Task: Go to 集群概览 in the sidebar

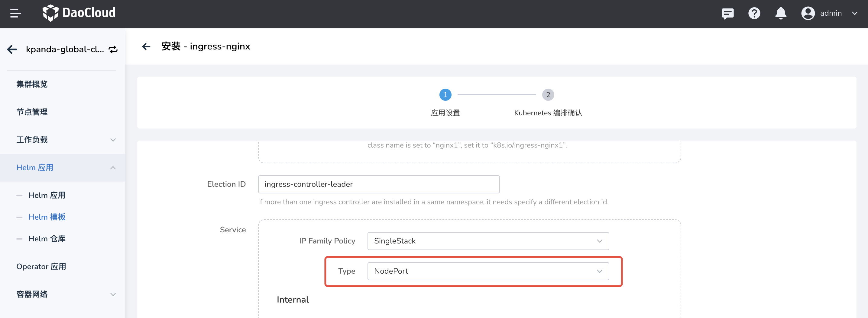Action: click(x=32, y=84)
